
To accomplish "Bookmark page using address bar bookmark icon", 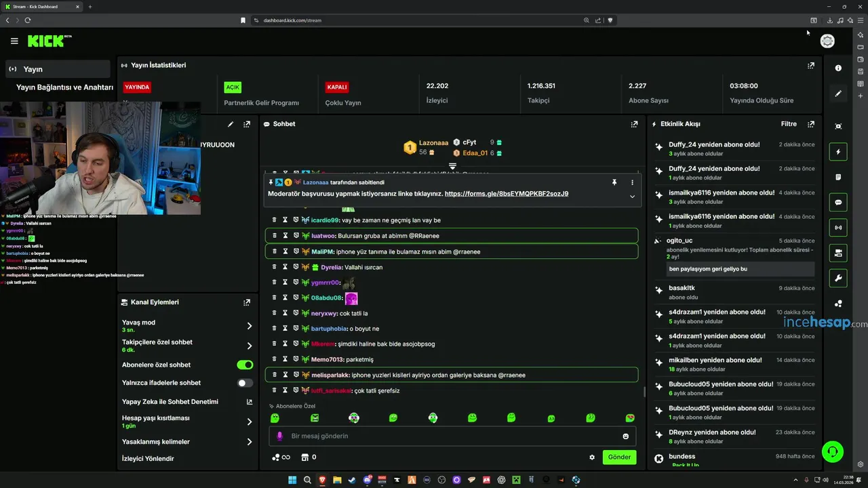I will [243, 20].
